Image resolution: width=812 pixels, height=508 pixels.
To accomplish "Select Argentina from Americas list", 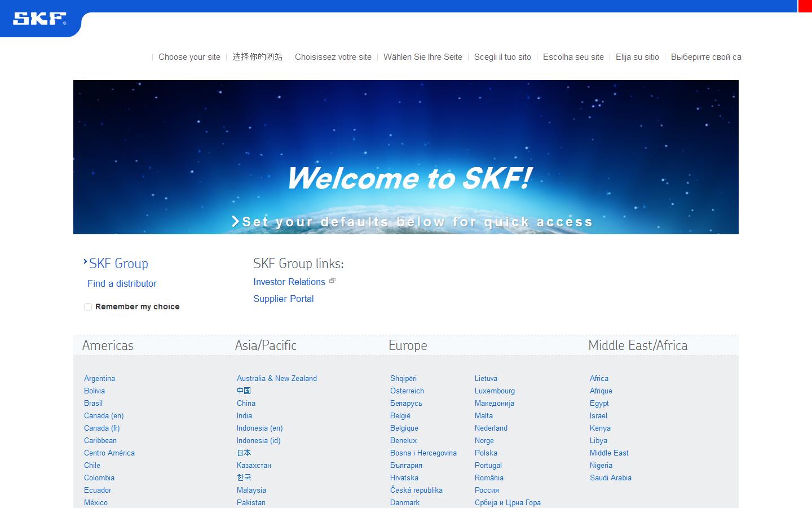I will click(x=99, y=378).
